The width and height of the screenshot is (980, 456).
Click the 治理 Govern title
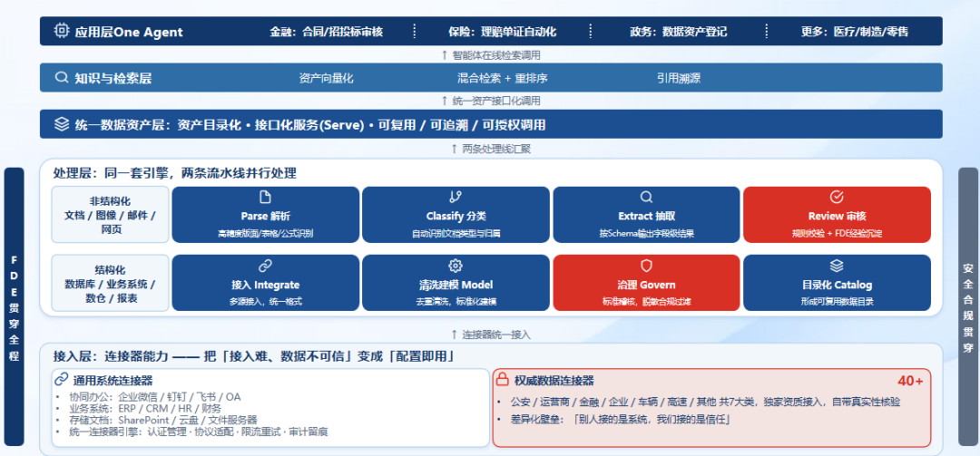click(646, 285)
